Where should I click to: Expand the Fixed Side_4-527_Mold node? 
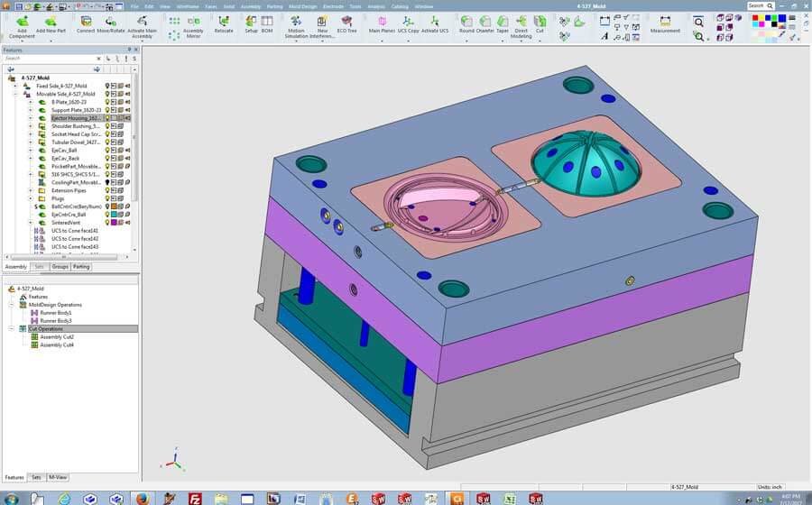click(x=15, y=86)
